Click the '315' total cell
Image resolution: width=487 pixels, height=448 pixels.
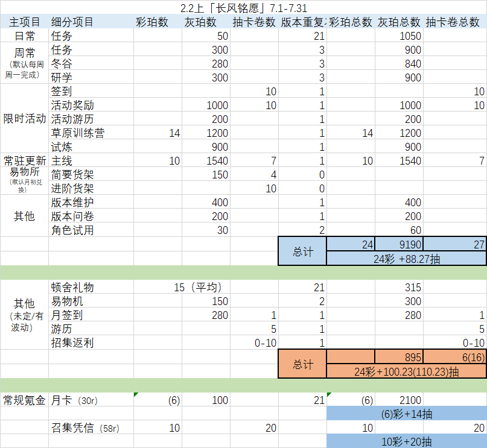click(x=399, y=287)
